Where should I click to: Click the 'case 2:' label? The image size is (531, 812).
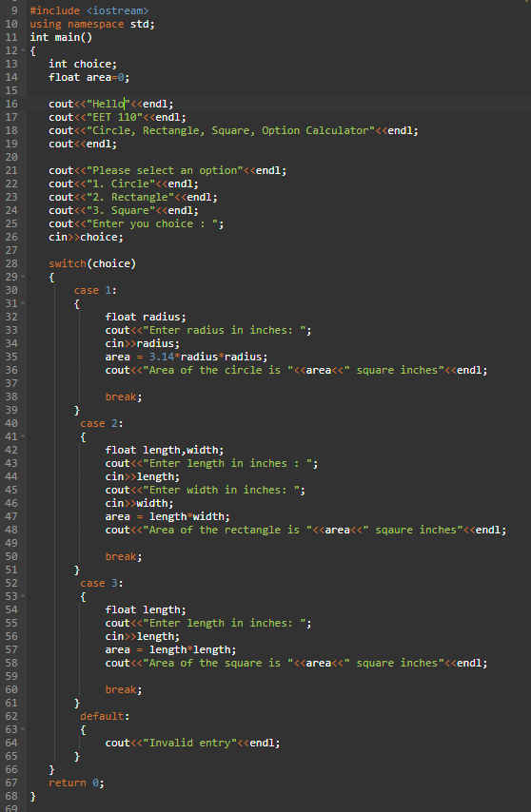(102, 424)
